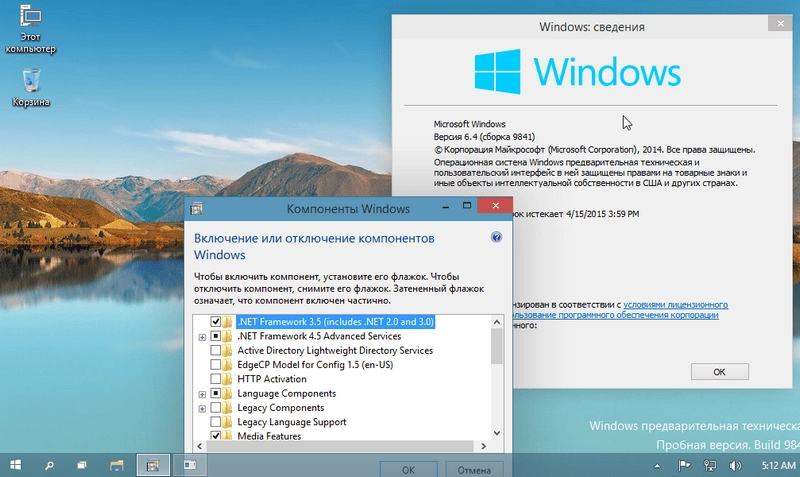Screen dimensions: 800x477
Task: Click horizontal scrollbar thumb in features list
Action: point(340,446)
